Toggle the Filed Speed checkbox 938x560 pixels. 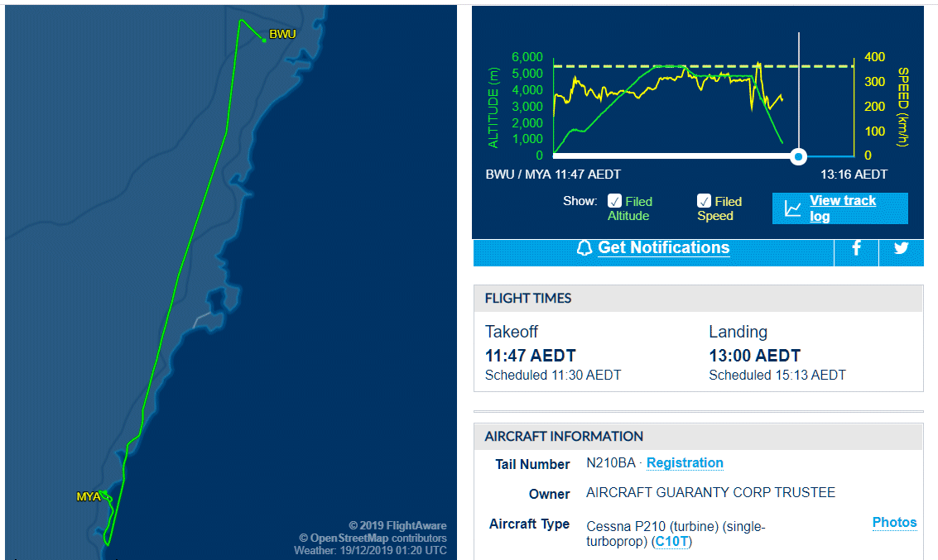[704, 201]
